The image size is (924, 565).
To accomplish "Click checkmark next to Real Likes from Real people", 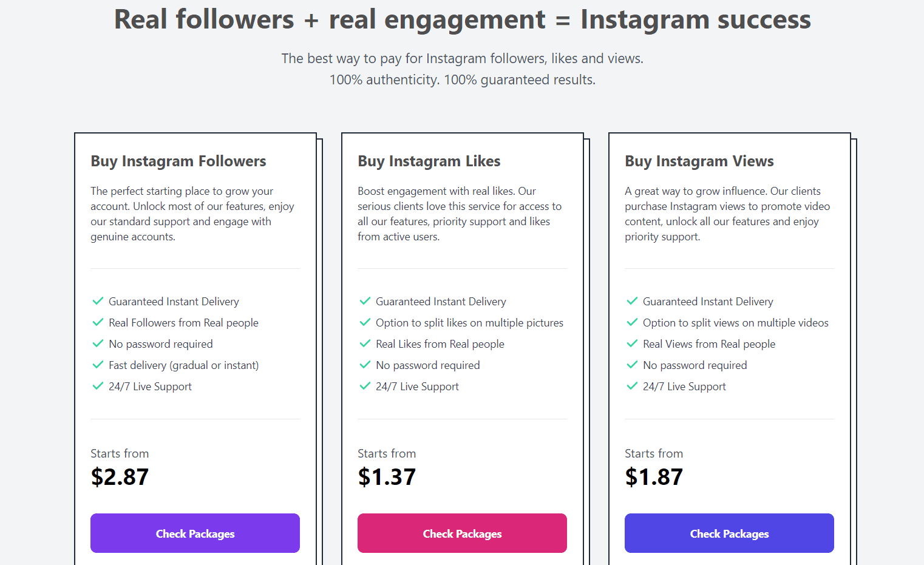I will tap(365, 343).
